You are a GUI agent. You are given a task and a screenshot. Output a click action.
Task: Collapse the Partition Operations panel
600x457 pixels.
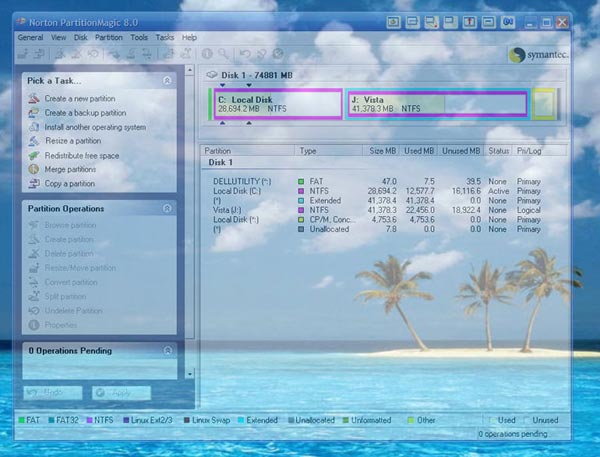point(167,208)
